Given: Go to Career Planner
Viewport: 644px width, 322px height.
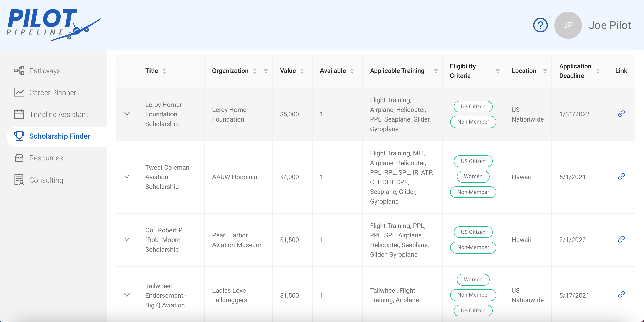Looking at the screenshot, I should tap(53, 93).
